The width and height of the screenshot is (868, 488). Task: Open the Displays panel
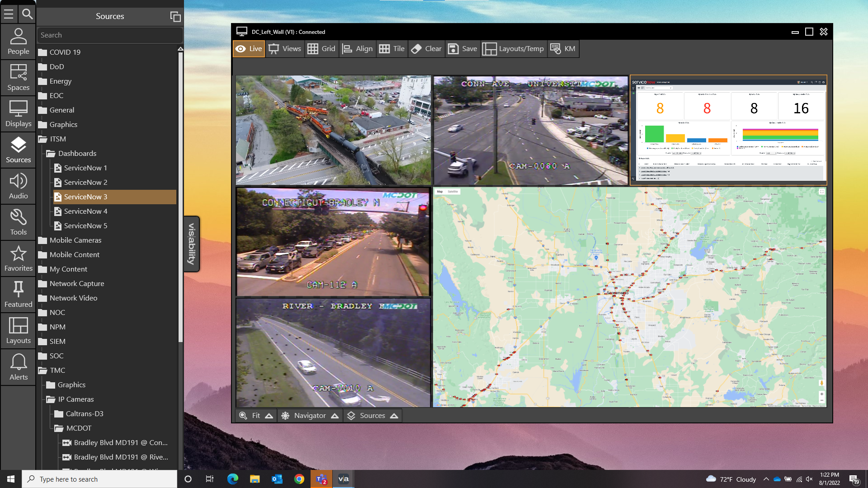pyautogui.click(x=18, y=114)
